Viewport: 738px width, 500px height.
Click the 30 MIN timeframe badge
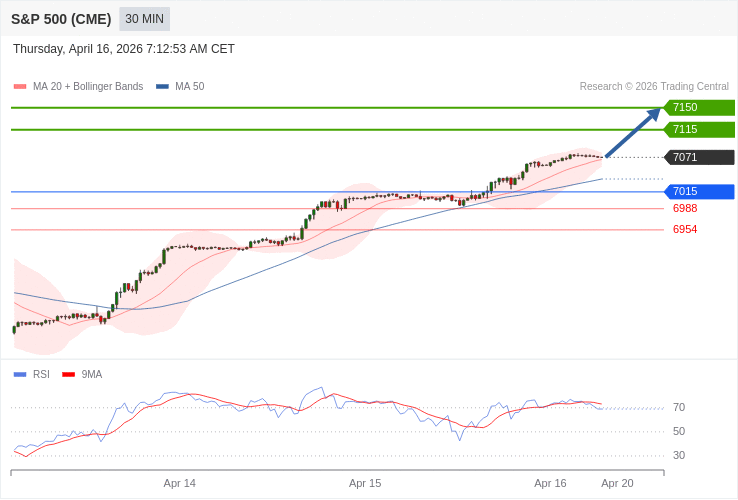click(x=144, y=19)
